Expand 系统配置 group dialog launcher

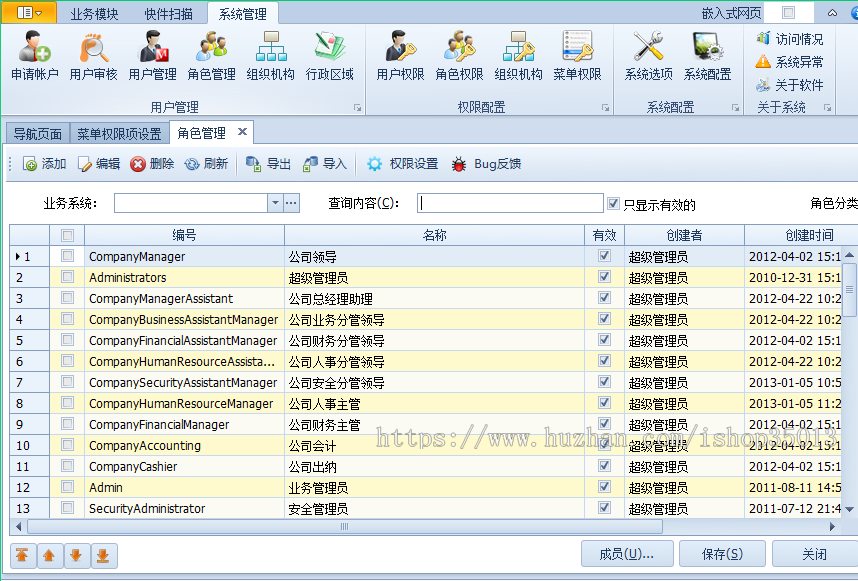point(735,108)
